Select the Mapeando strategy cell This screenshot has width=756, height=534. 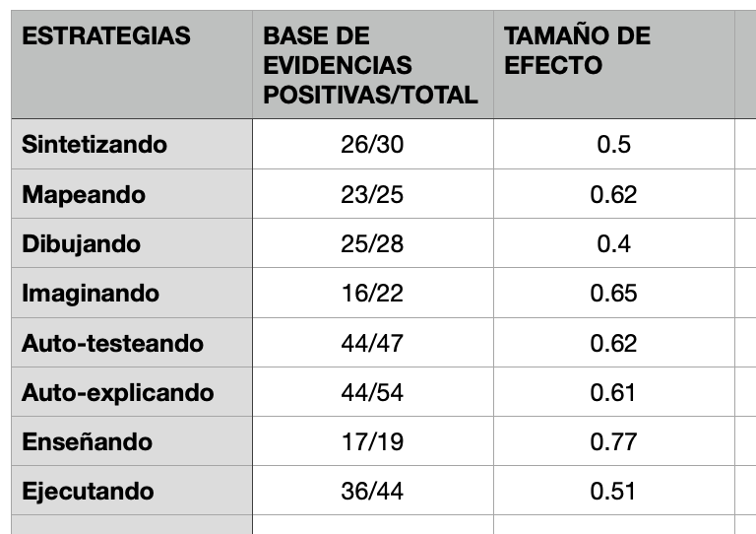tap(84, 195)
